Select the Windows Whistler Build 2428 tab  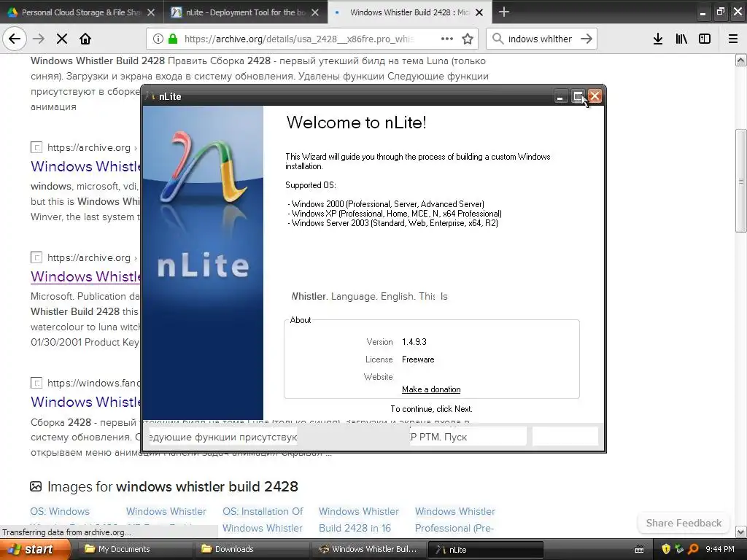pos(409,12)
